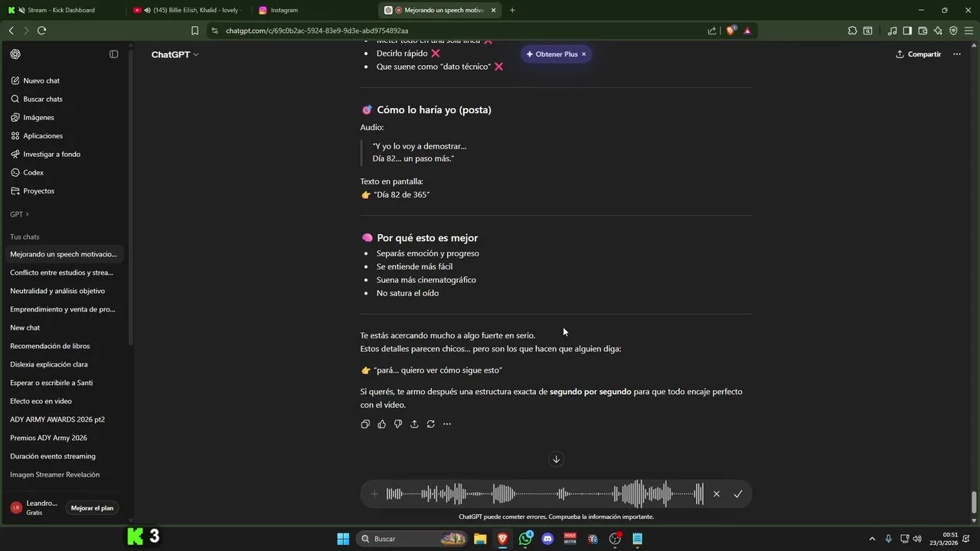The height and width of the screenshot is (551, 980).
Task: Open the Leandro account profile menu
Action: click(34, 507)
